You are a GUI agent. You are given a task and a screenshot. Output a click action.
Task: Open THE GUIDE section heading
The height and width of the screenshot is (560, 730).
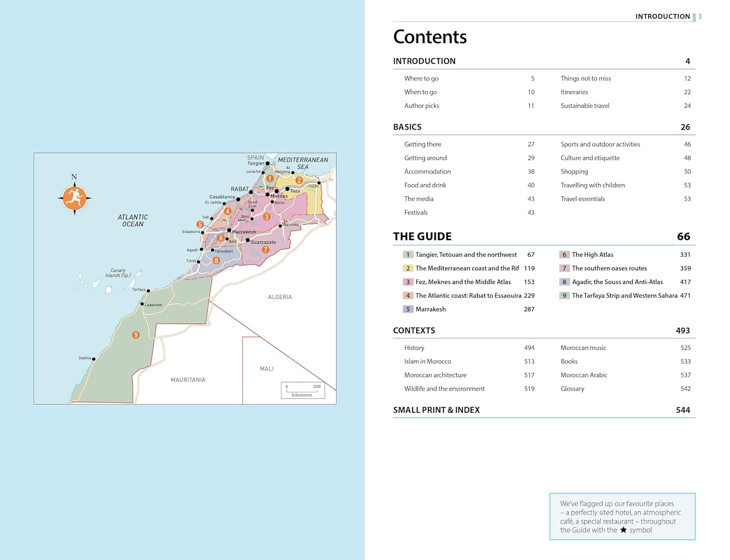click(422, 236)
